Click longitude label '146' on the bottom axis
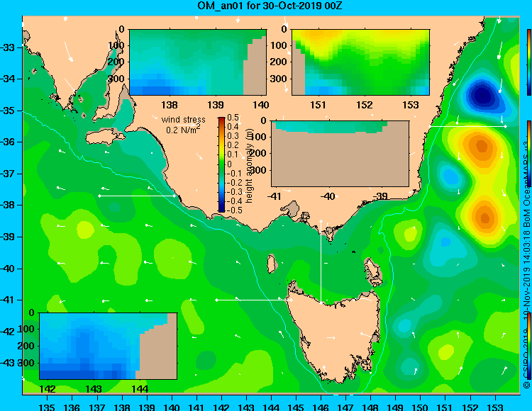This screenshot has width=532, height=411. click(321, 407)
